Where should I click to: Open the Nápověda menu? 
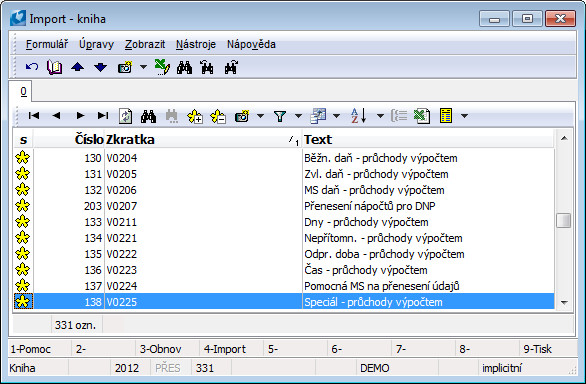[251, 44]
